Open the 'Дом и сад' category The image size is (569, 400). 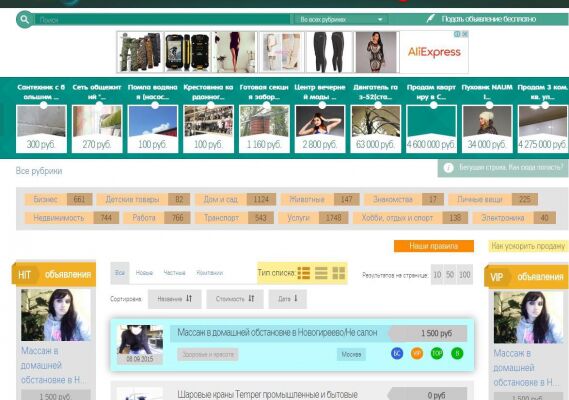236,199
